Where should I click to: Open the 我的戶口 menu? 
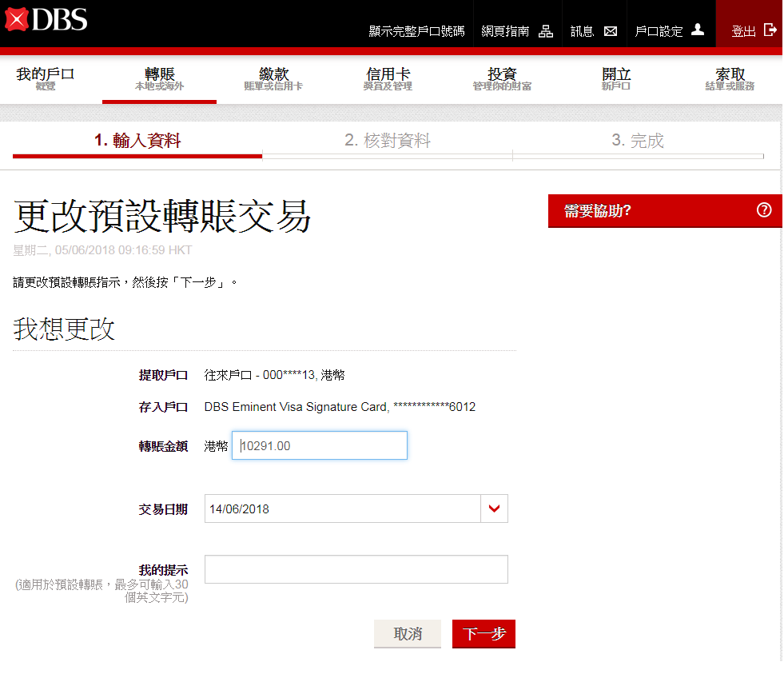pos(46,79)
